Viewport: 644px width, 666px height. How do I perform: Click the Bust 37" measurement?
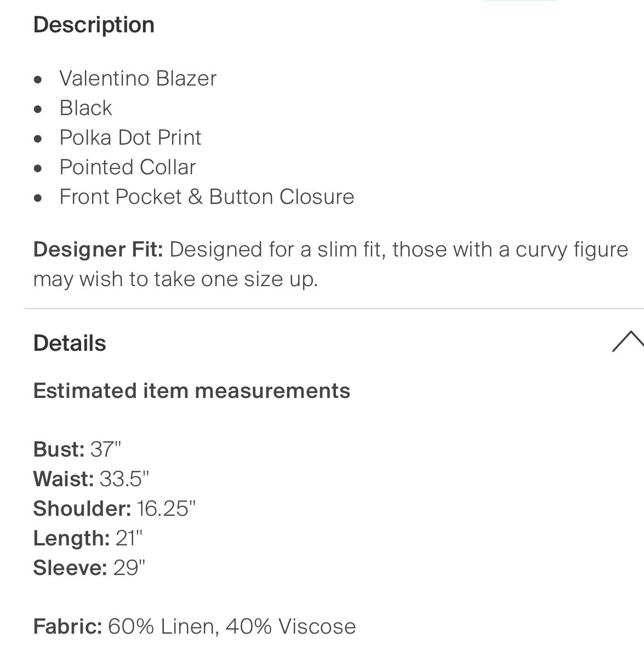(x=77, y=449)
